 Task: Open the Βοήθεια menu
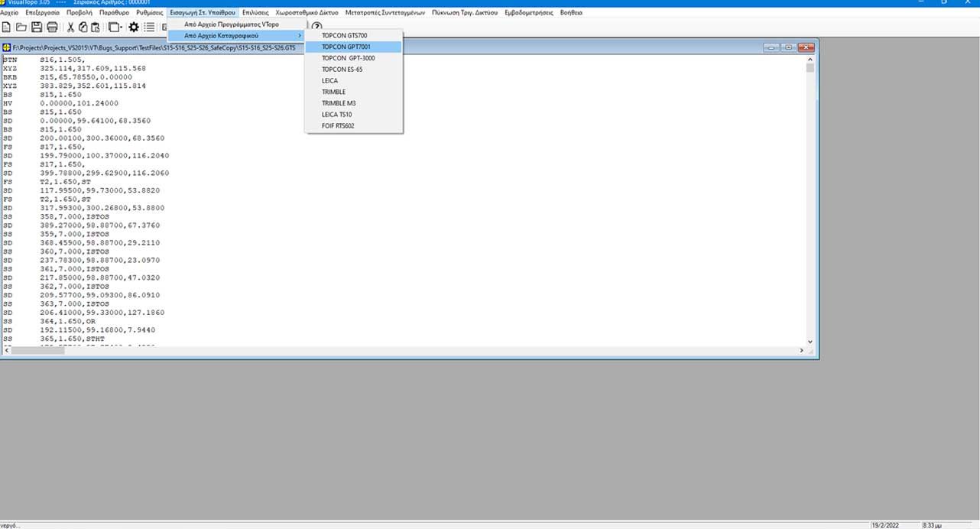tap(571, 13)
